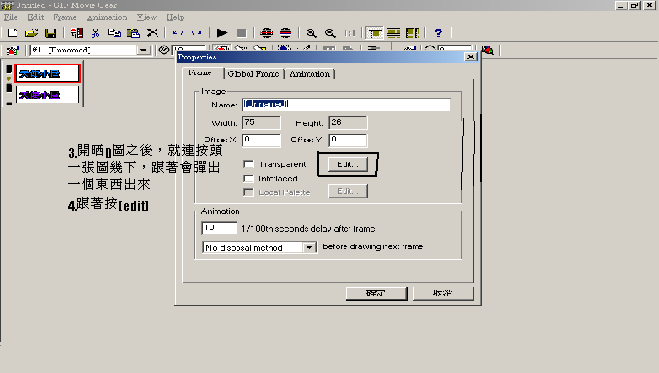
Task: Open help with the question mark icon
Action: coord(438,33)
